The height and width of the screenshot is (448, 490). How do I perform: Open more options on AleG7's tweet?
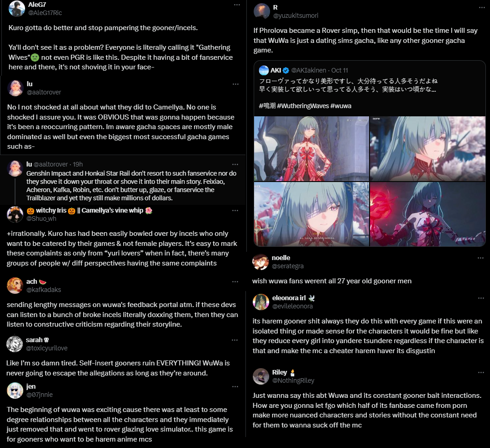click(237, 5)
